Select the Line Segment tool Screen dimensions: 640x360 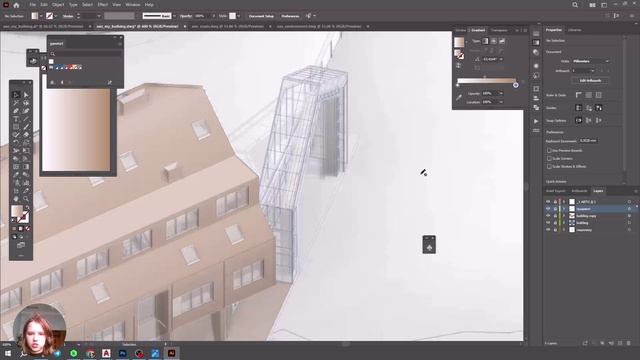point(26,119)
